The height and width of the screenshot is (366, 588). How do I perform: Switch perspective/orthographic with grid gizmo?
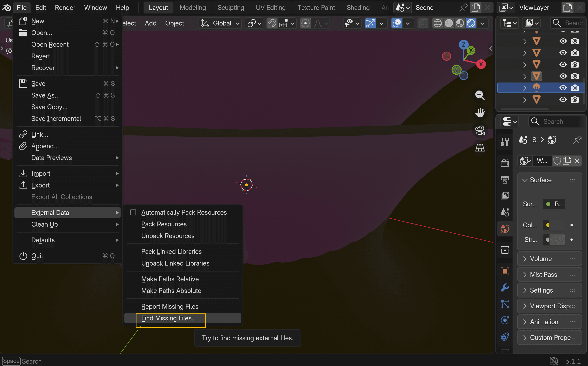[x=480, y=147]
